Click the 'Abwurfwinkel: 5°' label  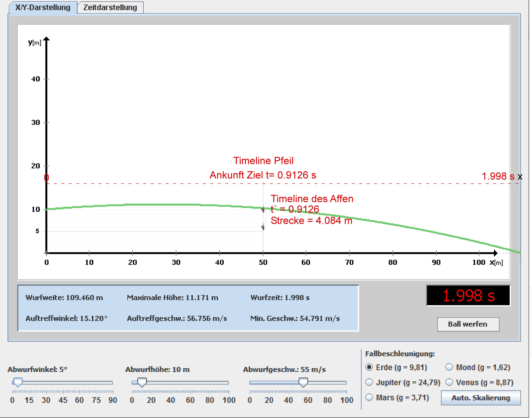(37, 370)
